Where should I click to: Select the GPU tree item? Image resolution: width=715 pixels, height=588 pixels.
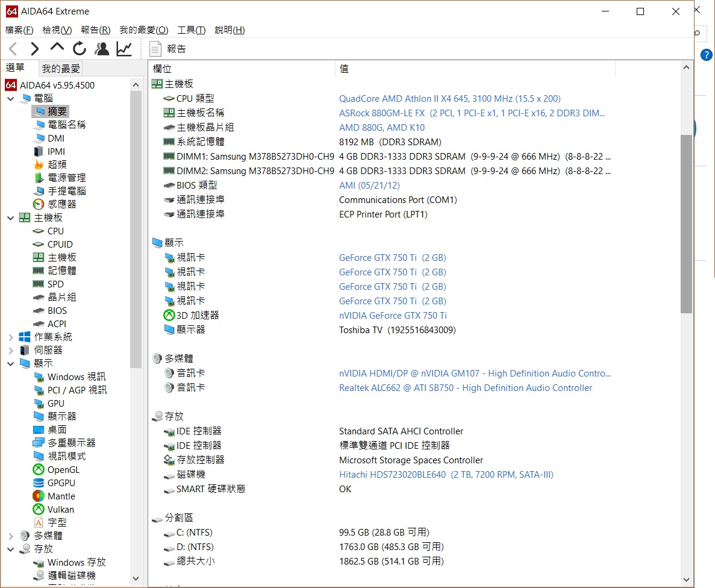point(55,404)
